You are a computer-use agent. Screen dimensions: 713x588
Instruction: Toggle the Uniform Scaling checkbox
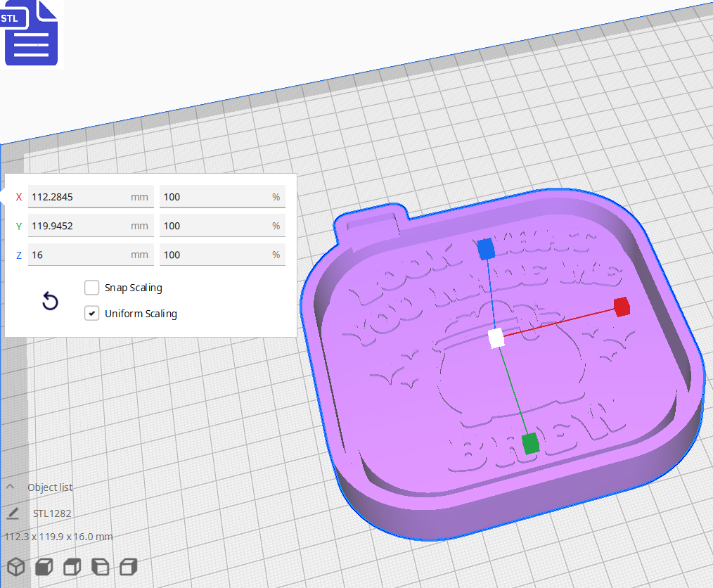tap(91, 312)
